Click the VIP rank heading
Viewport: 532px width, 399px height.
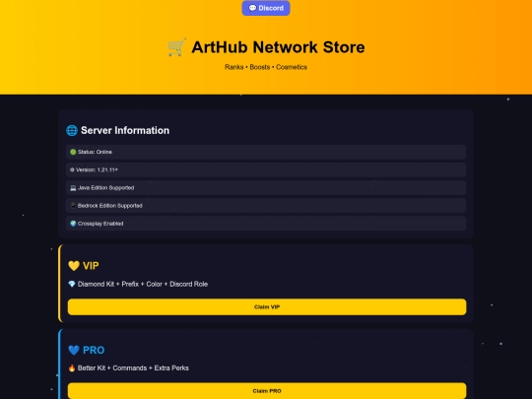click(91, 266)
